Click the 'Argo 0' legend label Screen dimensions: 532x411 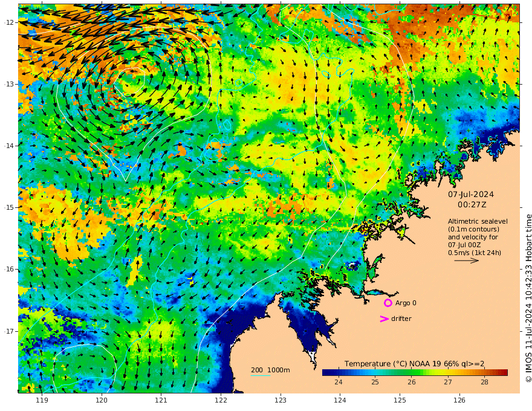406,303
